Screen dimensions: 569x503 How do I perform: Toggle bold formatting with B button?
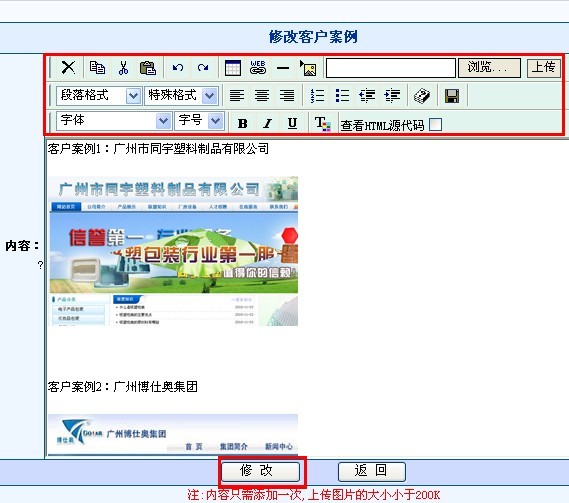click(242, 123)
